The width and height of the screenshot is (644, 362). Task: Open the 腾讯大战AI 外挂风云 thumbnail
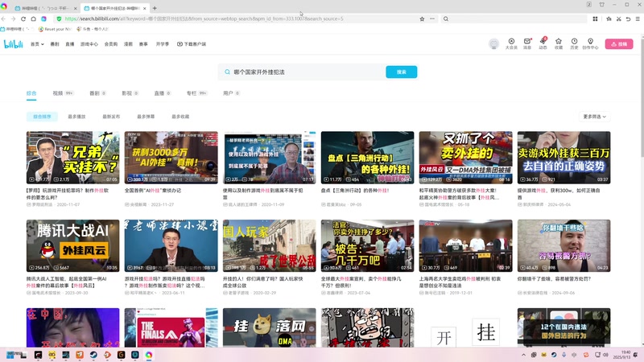[73, 245]
